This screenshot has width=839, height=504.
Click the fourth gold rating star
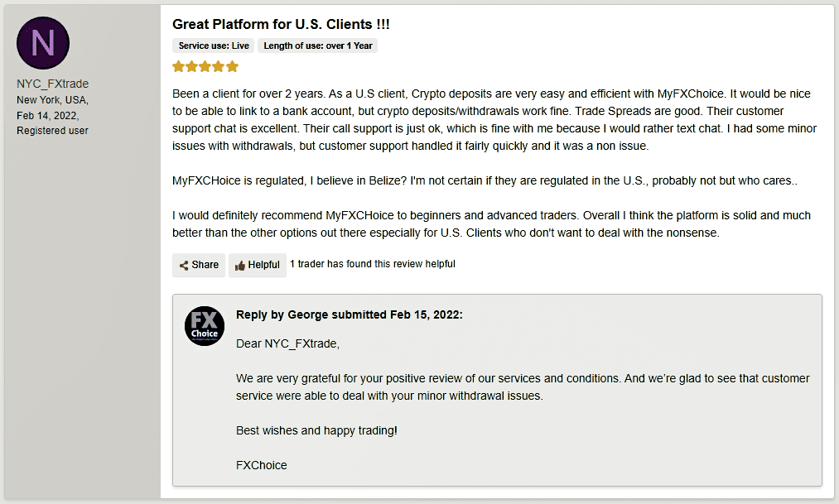click(219, 67)
